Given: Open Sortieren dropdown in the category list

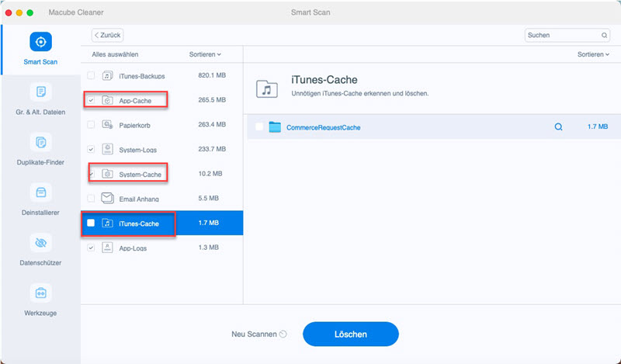Looking at the screenshot, I should (205, 54).
